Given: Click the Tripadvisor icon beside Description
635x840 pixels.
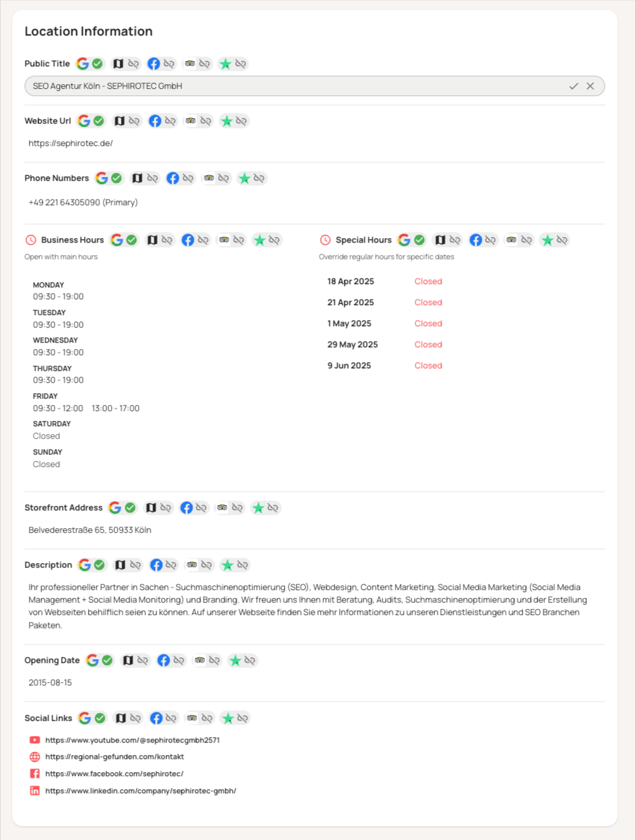Looking at the screenshot, I should [192, 565].
